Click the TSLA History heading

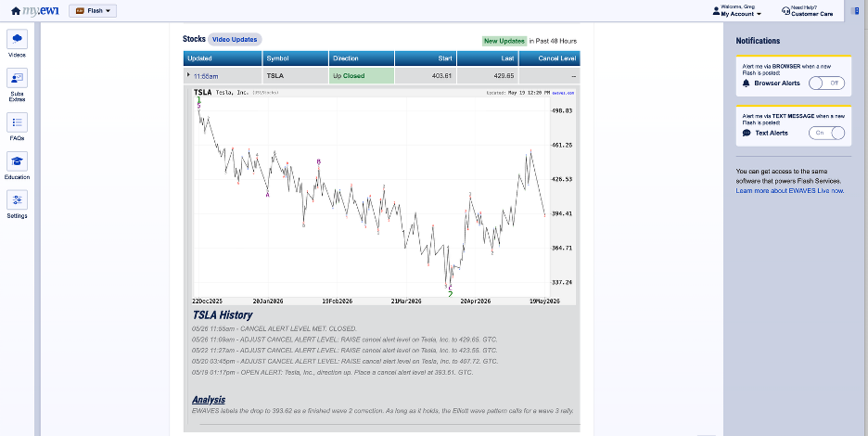(x=222, y=315)
